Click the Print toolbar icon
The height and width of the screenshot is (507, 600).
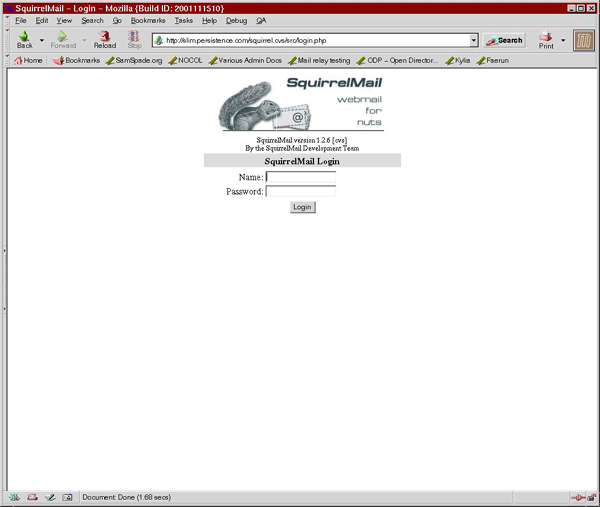click(546, 37)
